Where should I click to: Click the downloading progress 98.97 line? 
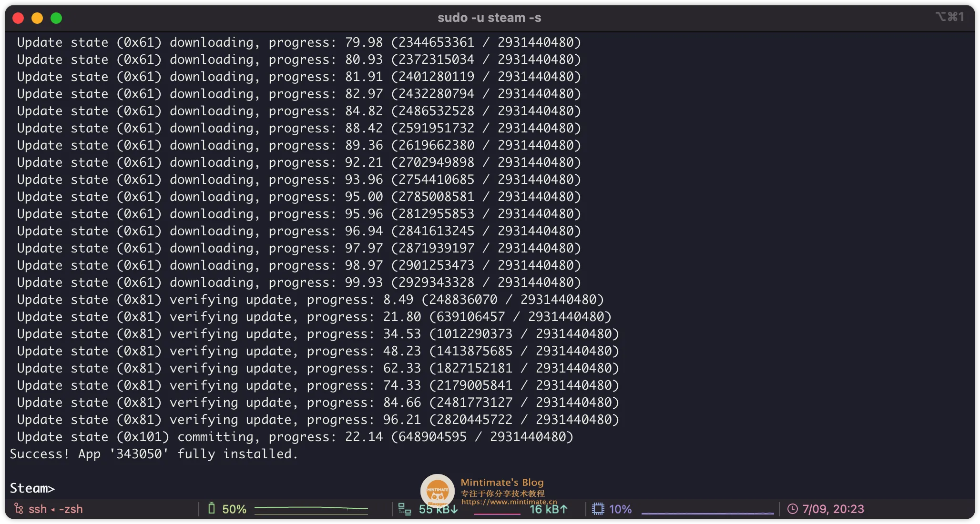pos(299,265)
